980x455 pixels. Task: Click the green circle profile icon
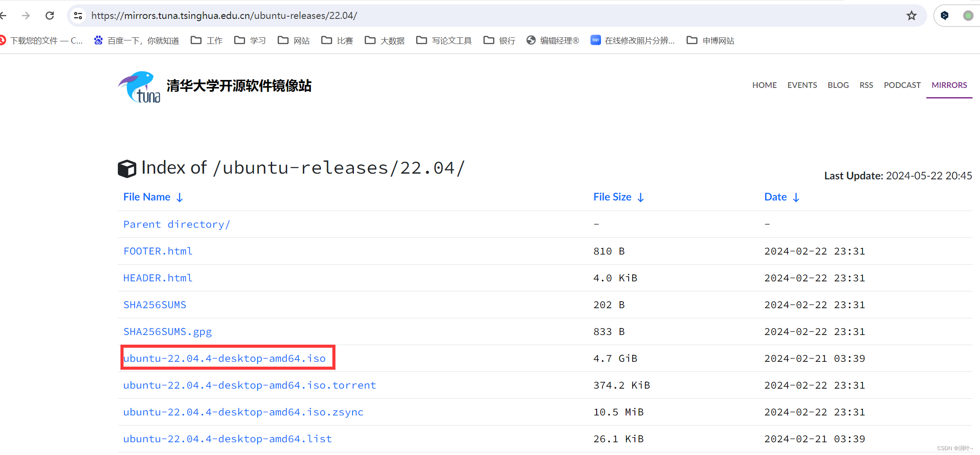pos(968,16)
